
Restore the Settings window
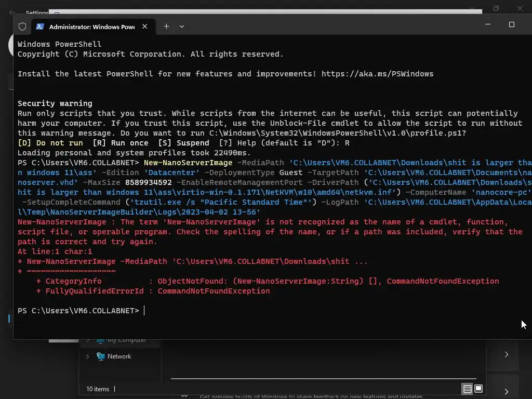coord(496,8)
